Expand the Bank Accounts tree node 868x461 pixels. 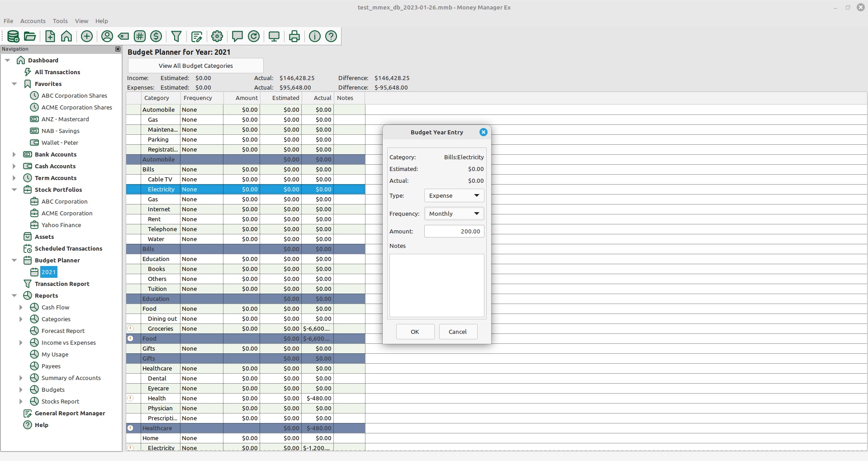click(14, 154)
